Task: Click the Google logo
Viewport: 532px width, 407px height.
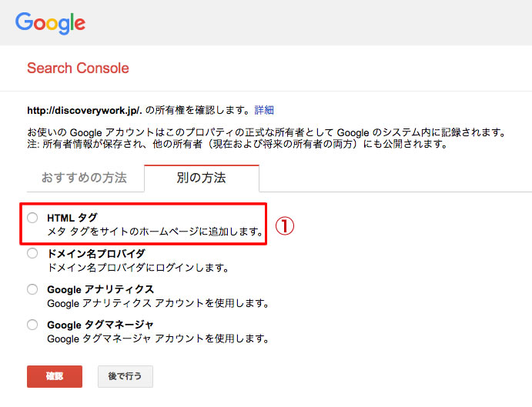Action: click(x=50, y=22)
